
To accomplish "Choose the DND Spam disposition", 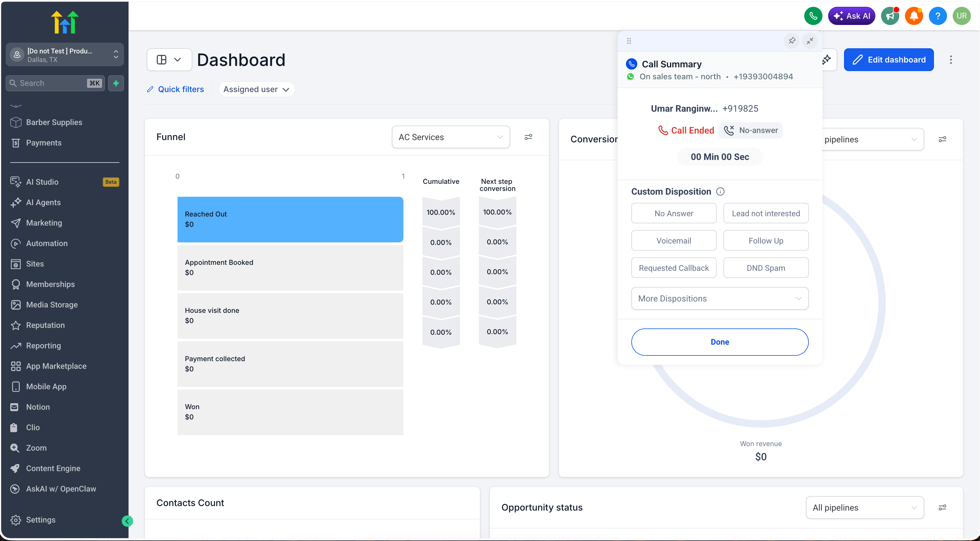I will (766, 268).
